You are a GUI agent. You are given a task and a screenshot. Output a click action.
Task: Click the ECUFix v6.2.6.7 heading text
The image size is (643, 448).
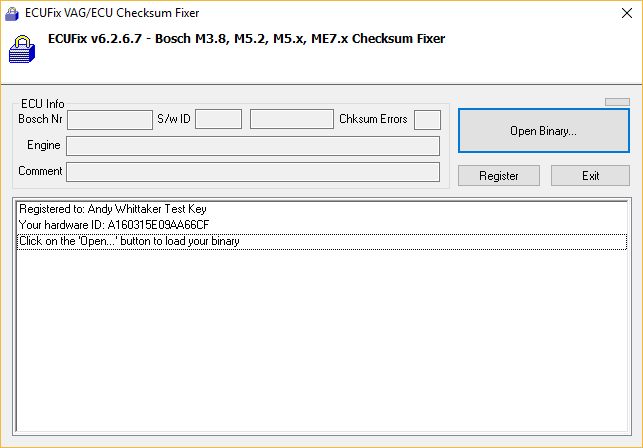[246, 39]
